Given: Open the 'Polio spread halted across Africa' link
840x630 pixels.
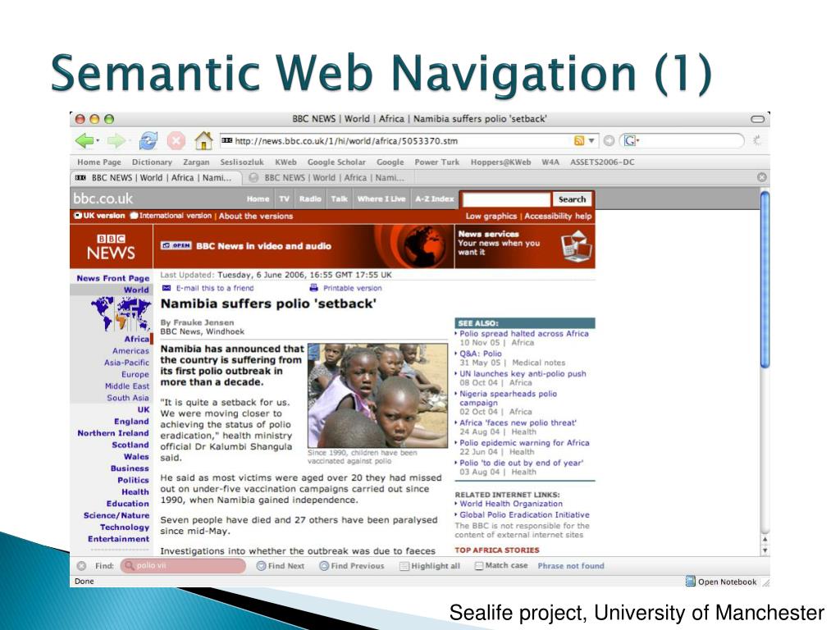Looking at the screenshot, I should pos(524,334).
